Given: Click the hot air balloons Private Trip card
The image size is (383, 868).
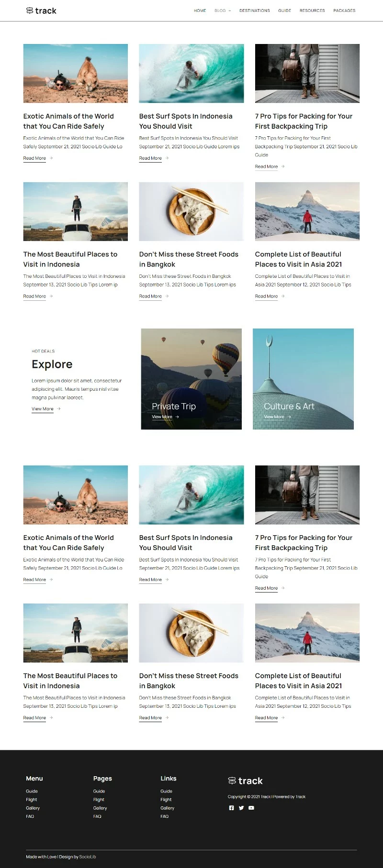Looking at the screenshot, I should point(191,379).
